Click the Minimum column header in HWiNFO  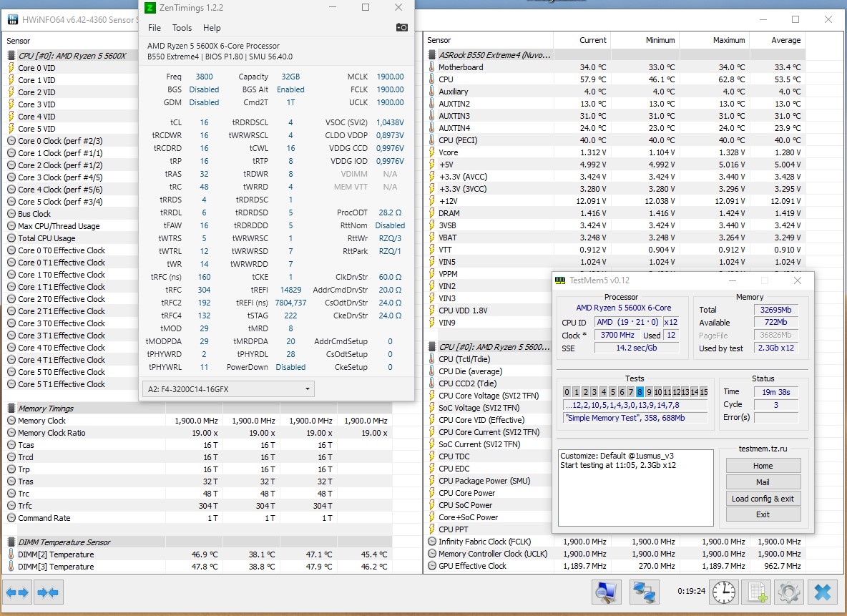point(660,40)
